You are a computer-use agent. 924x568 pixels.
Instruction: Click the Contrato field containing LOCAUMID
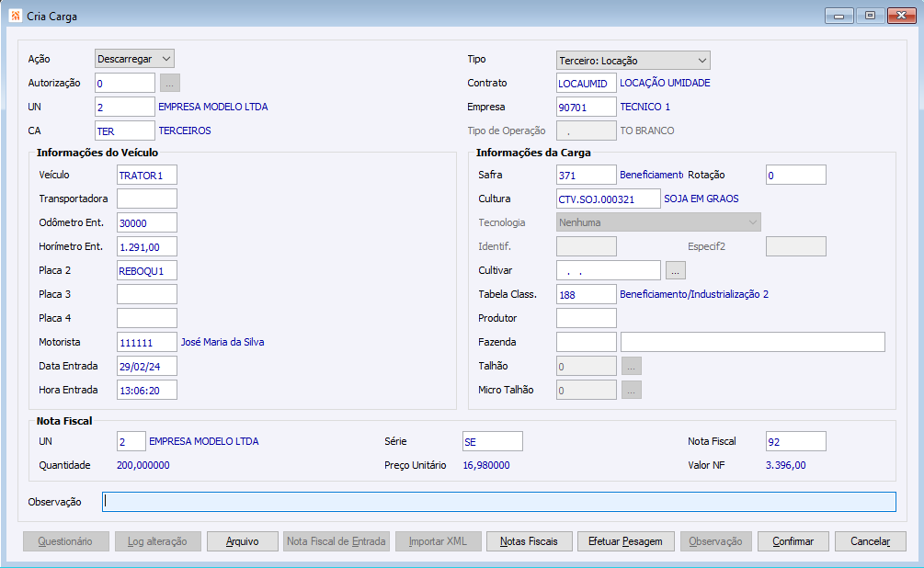(x=587, y=83)
